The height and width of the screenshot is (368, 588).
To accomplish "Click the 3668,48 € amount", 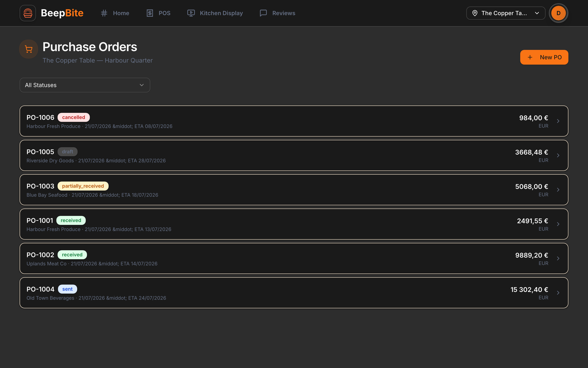I will point(532,152).
